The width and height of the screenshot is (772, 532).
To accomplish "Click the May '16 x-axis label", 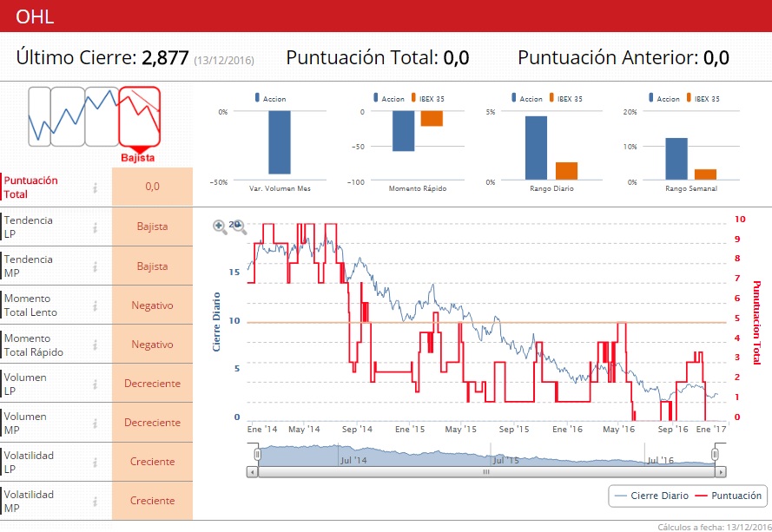I will coord(619,429).
